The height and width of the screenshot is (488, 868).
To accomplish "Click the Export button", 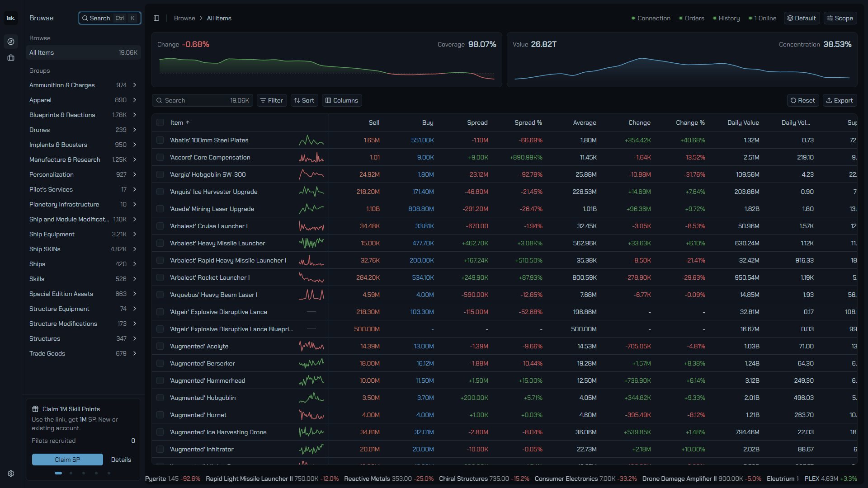I will tap(840, 100).
